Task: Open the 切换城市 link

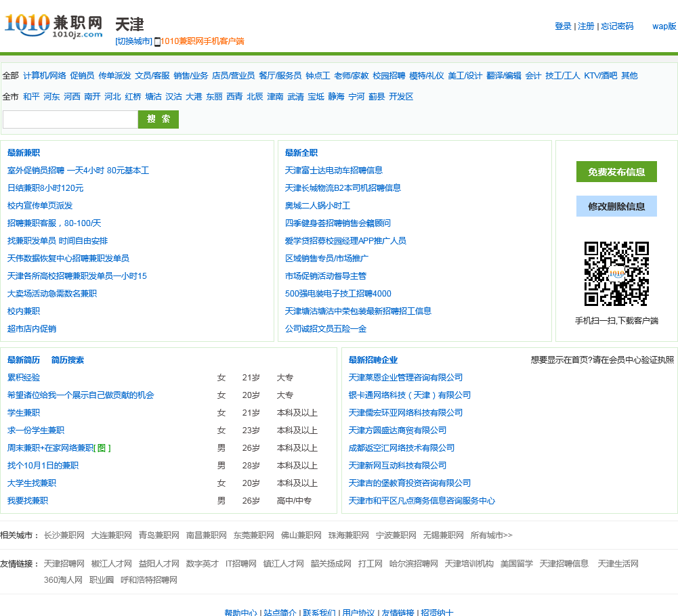Action: (133, 41)
